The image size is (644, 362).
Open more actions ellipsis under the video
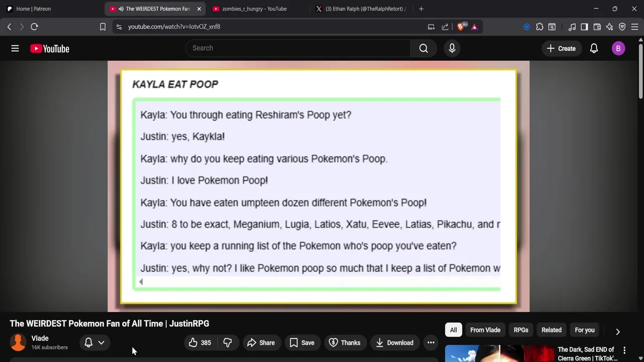431,343
